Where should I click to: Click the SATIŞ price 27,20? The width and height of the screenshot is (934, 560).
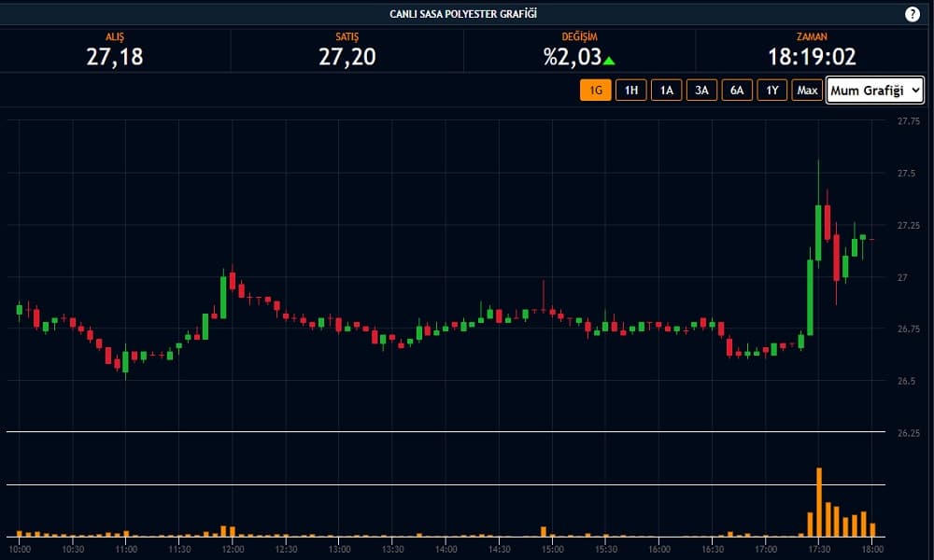[x=347, y=57]
